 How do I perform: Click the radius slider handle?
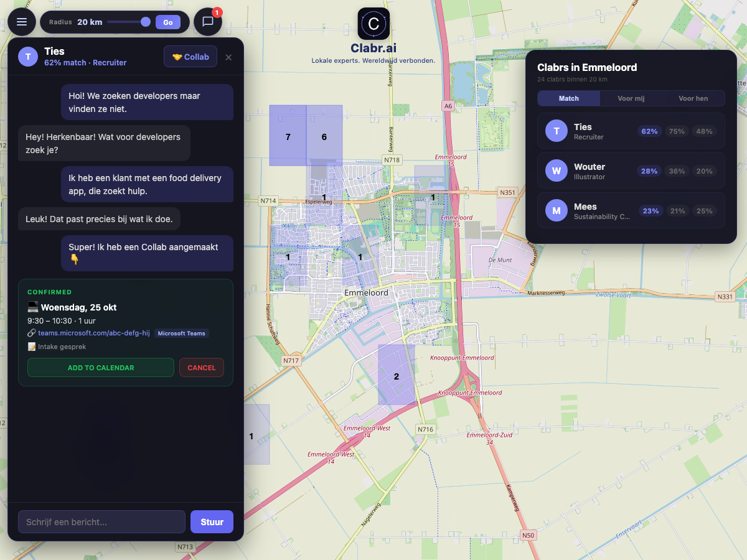pyautogui.click(x=146, y=22)
